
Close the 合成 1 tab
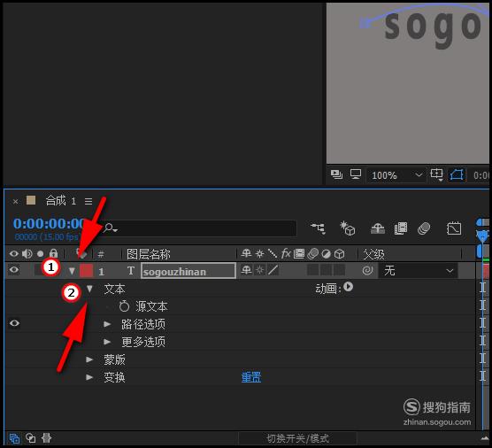click(15, 202)
